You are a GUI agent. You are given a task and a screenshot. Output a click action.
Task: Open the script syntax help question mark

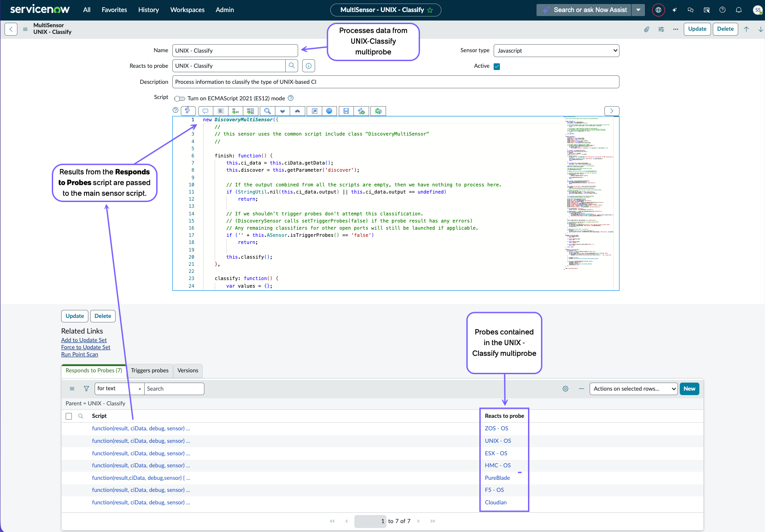point(175,110)
